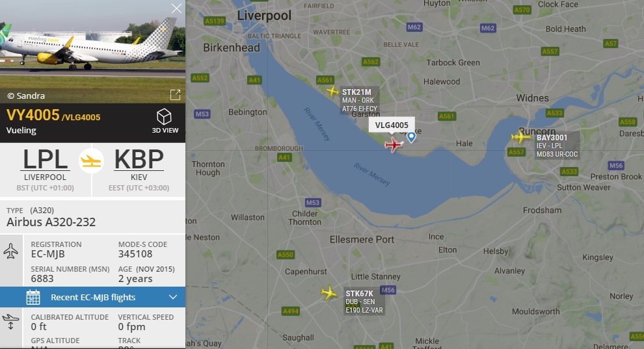This screenshot has height=349, width=644.
Task: Click the BAY3001 IEV-LPL flight label
Action: tap(557, 146)
